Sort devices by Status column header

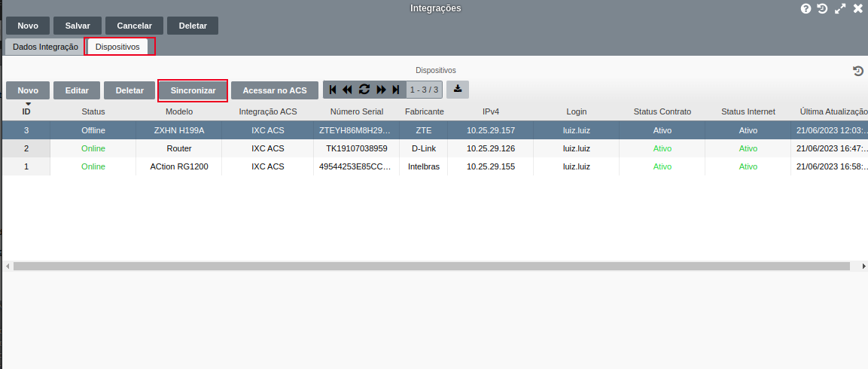coord(93,111)
